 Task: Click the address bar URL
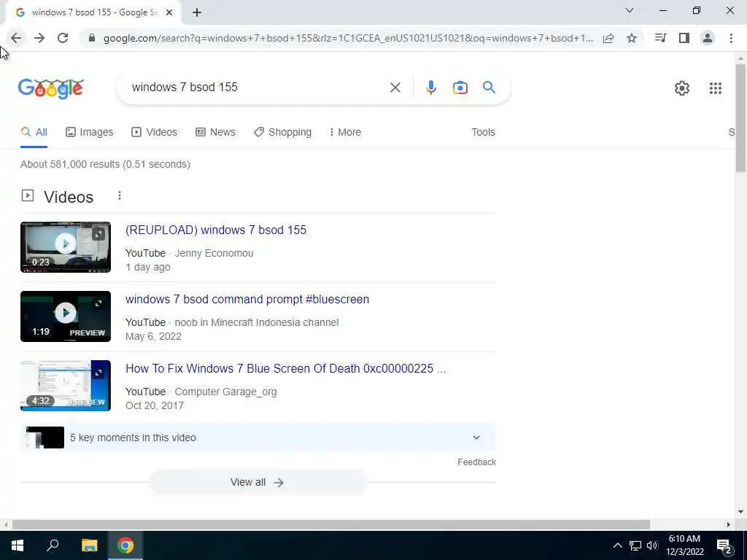click(348, 38)
